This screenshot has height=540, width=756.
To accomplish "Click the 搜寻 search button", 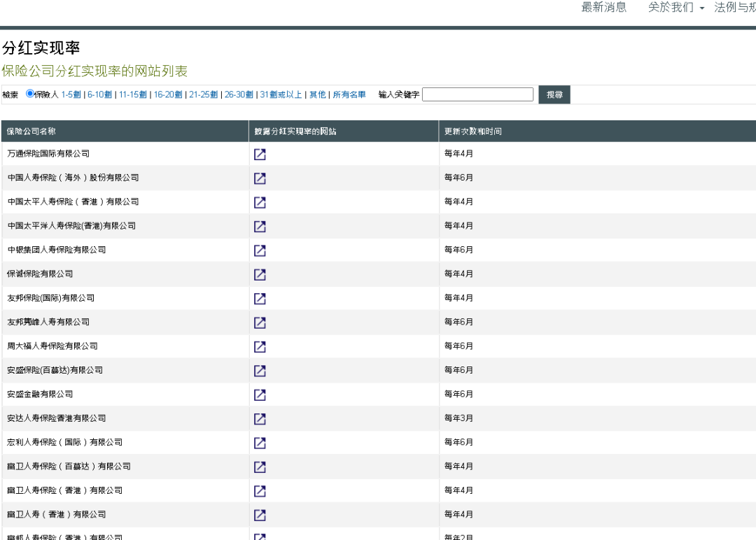I will (x=554, y=94).
